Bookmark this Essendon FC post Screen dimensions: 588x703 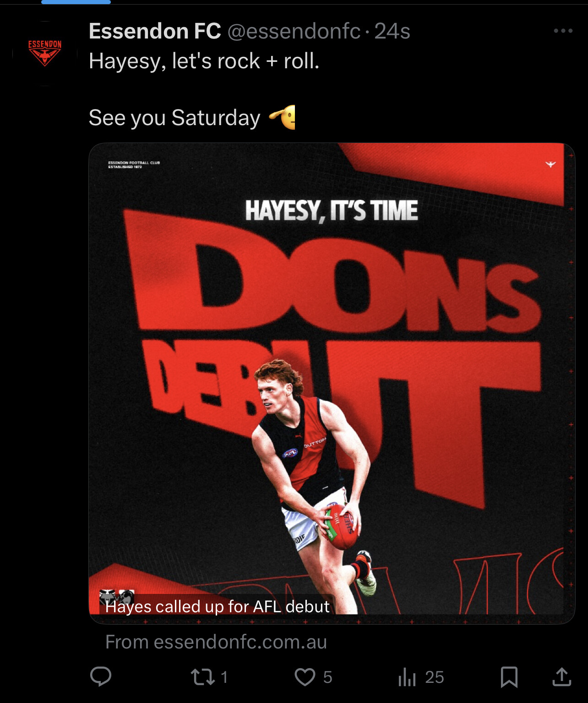tap(509, 677)
